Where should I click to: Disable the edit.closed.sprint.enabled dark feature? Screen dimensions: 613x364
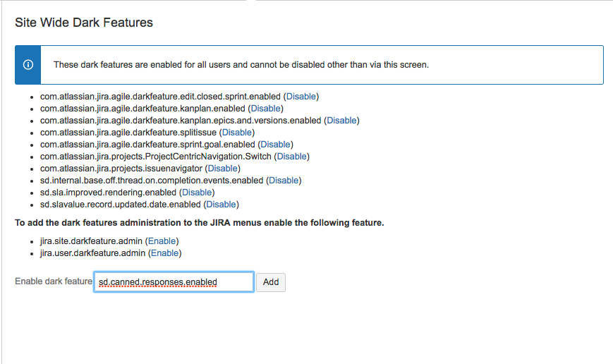301,97
